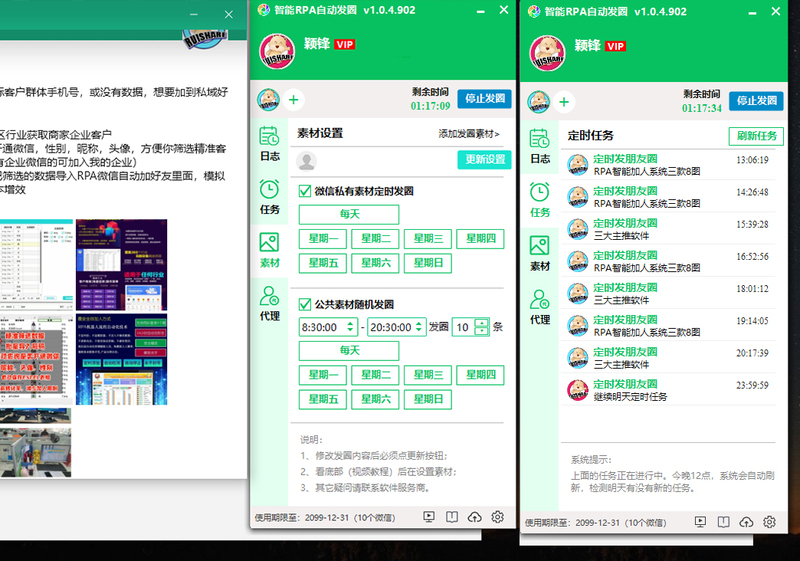Viewport: 800px width, 561px height.
Task: Switch to 素材 tab in 定时任务 window
Action: (x=540, y=252)
